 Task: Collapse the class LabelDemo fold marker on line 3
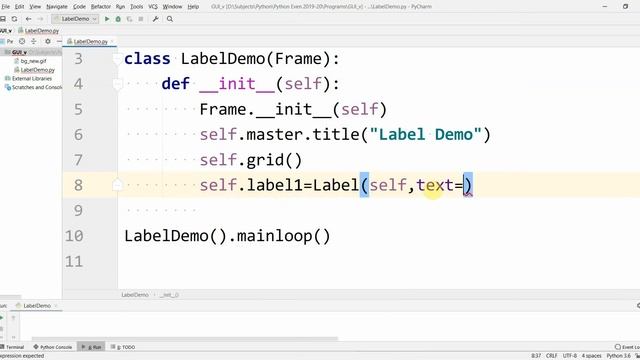pyautogui.click(x=117, y=59)
